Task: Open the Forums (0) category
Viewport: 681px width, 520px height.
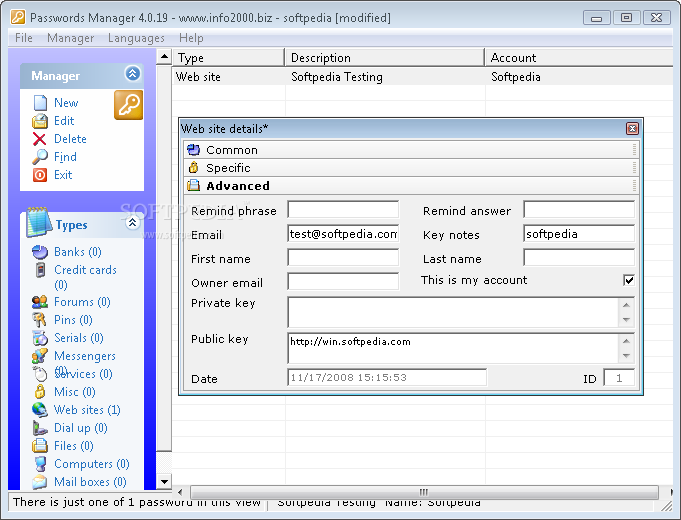Action: (x=82, y=302)
